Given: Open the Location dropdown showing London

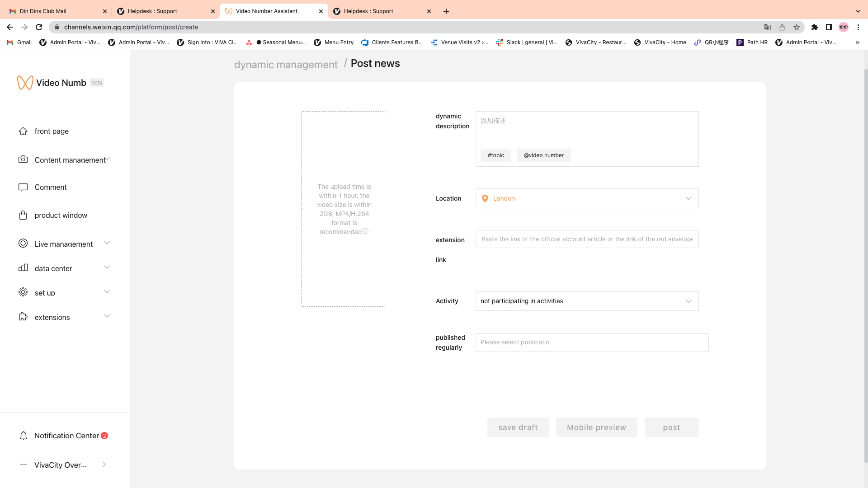Looking at the screenshot, I should [x=587, y=198].
